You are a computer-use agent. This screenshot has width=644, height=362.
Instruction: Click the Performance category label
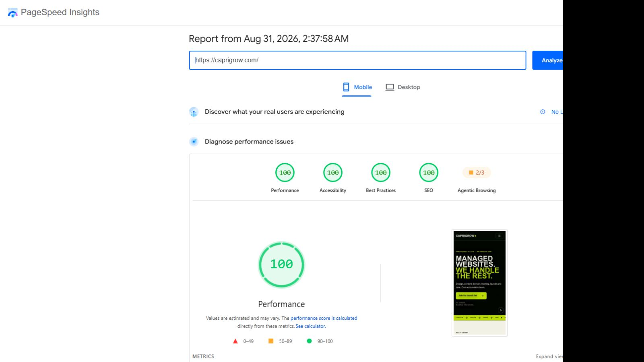[285, 191]
